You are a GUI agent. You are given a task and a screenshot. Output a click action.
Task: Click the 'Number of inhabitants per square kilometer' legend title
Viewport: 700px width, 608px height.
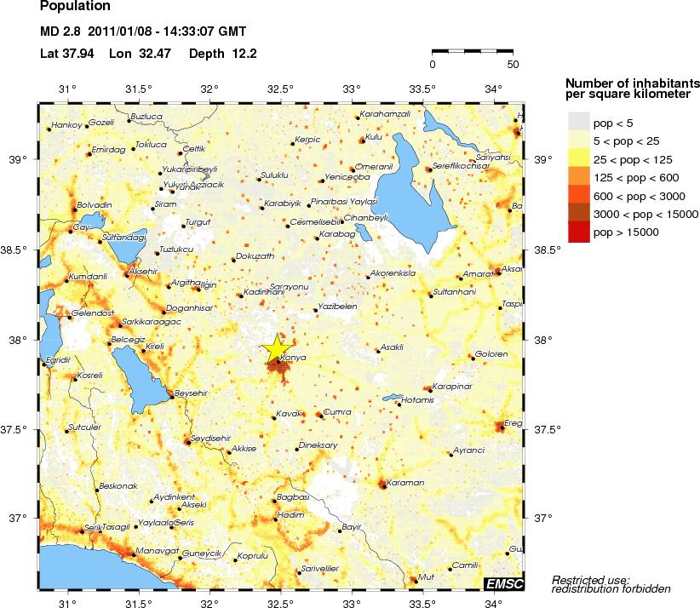[x=633, y=89]
